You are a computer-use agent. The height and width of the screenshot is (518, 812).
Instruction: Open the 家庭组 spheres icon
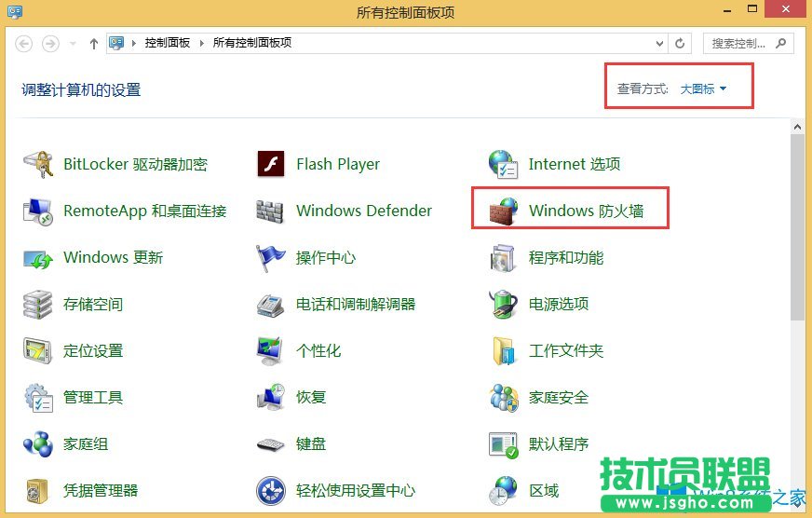click(x=38, y=444)
